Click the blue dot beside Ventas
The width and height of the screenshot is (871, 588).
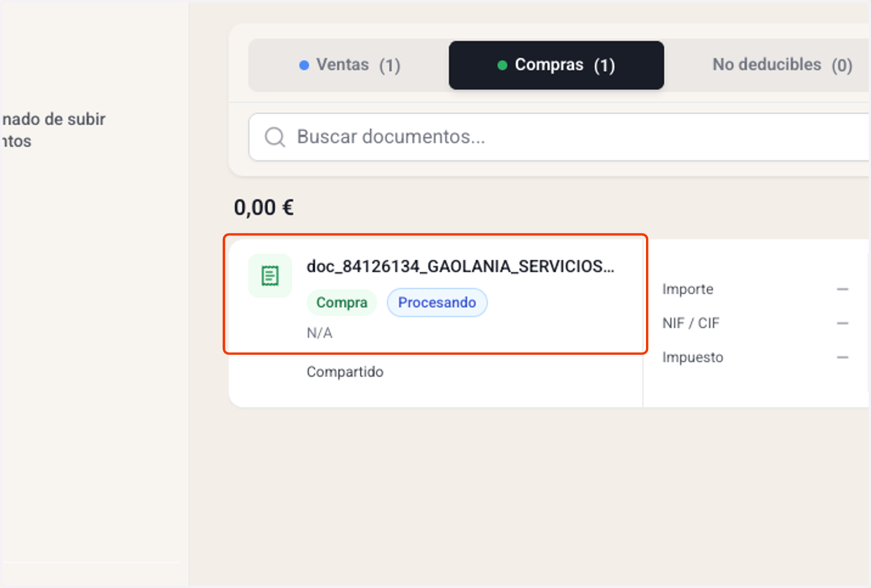pos(305,65)
